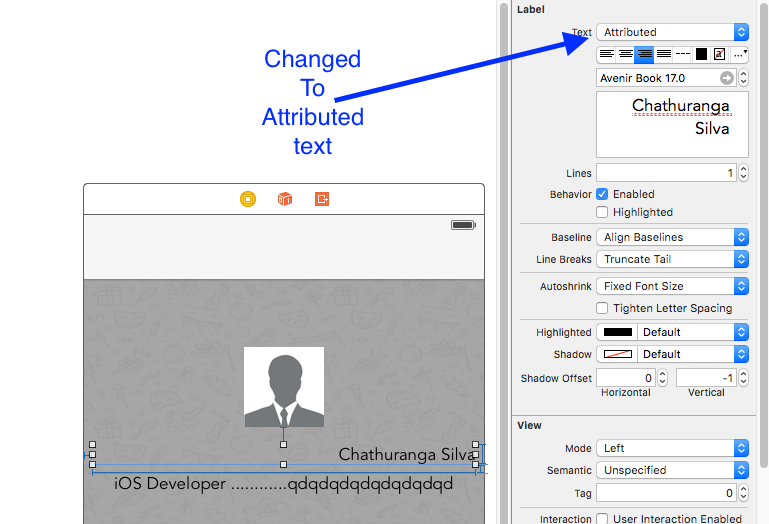Select right text alignment button
769x524 pixels.
point(644,54)
